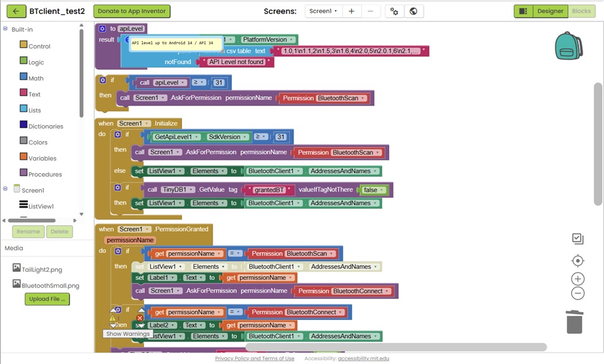Toggle Show Warnings in the workspace
604x364 pixels.
click(128, 334)
